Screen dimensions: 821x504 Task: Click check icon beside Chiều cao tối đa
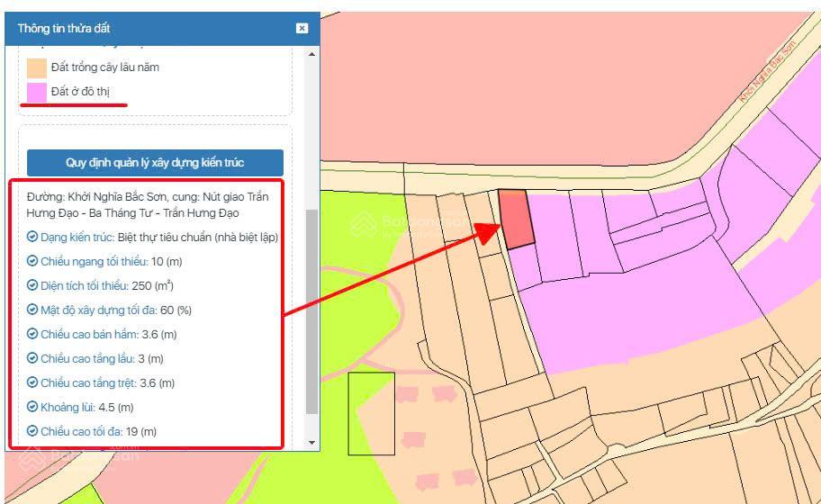click(x=32, y=431)
